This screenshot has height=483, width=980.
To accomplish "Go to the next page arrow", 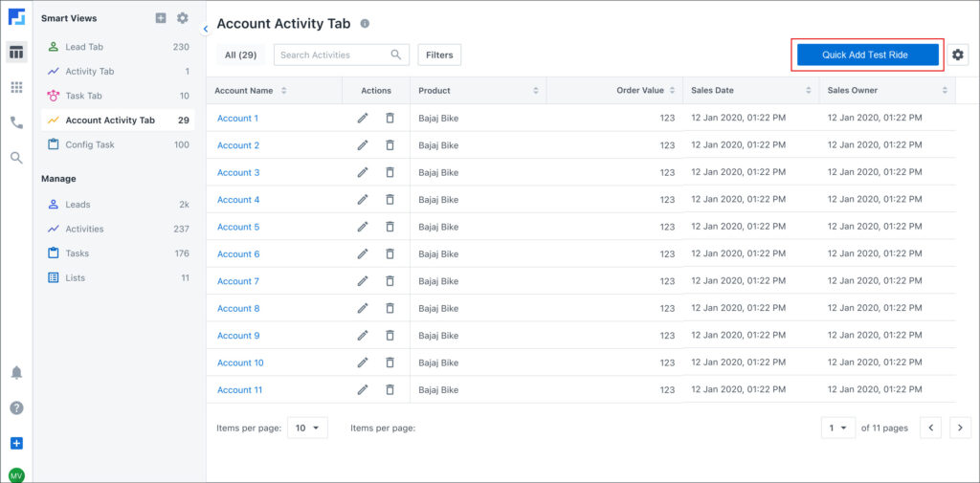I will [960, 428].
